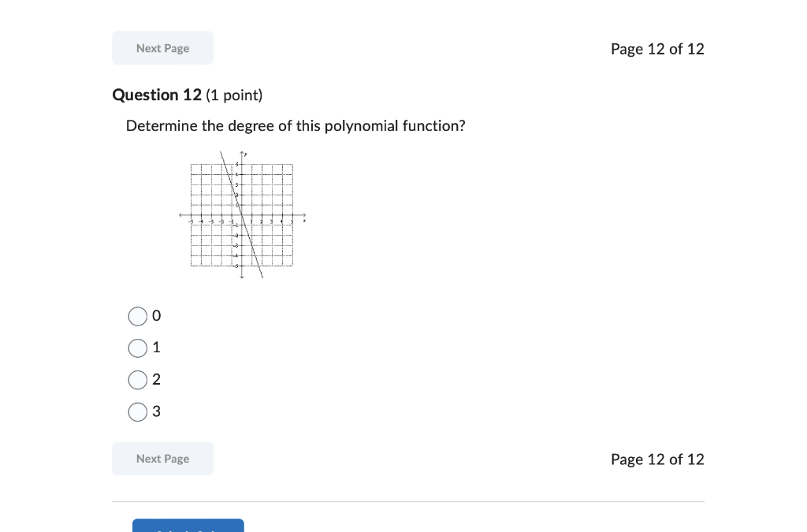The image size is (807, 532).
Task: Click the answer label text 0
Action: 157,315
